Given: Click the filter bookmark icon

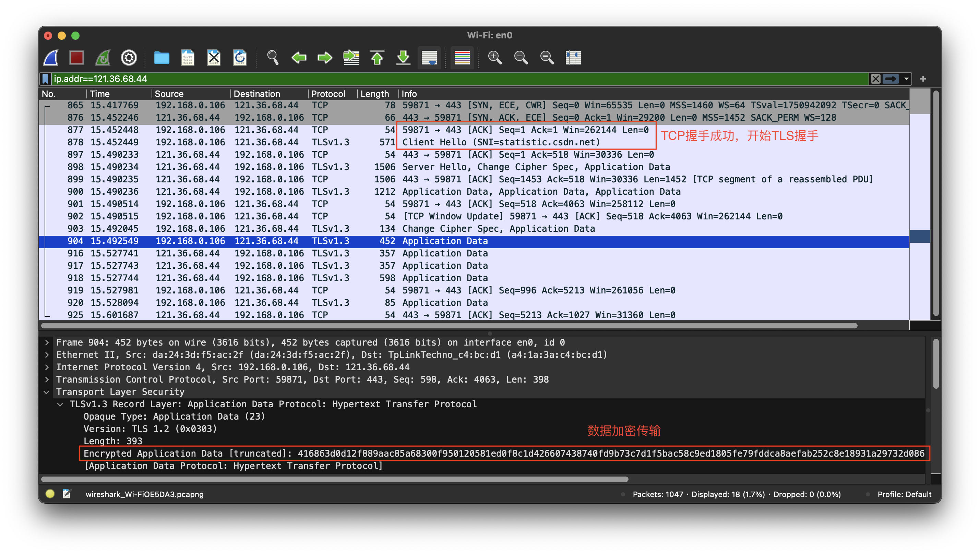Looking at the screenshot, I should [45, 79].
